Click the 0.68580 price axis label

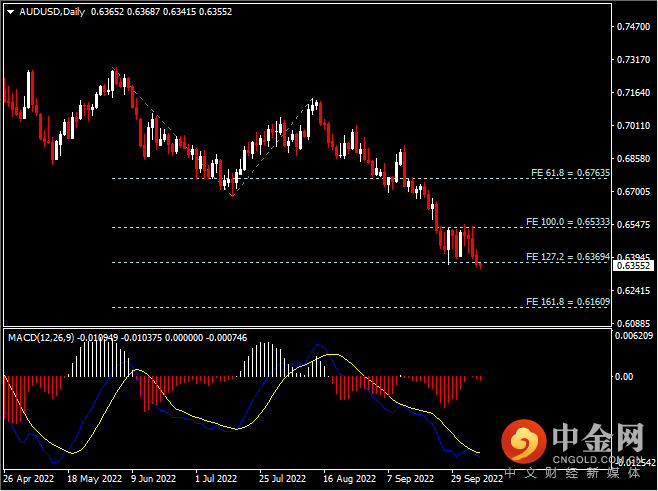[633, 159]
